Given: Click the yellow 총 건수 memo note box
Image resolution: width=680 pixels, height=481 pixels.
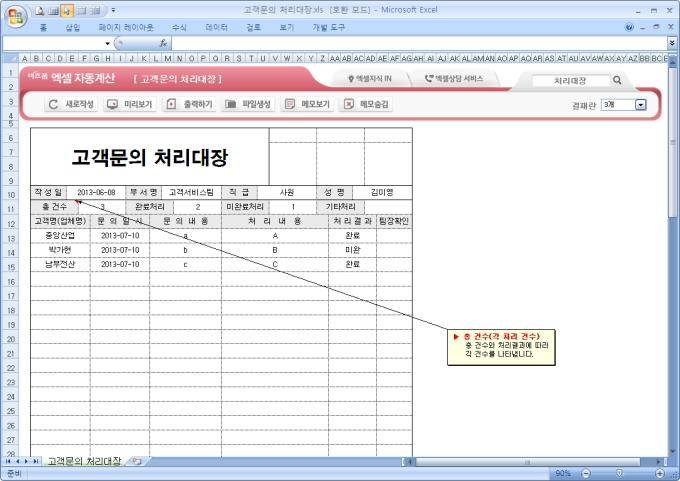Looking at the screenshot, I should pyautogui.click(x=501, y=347).
